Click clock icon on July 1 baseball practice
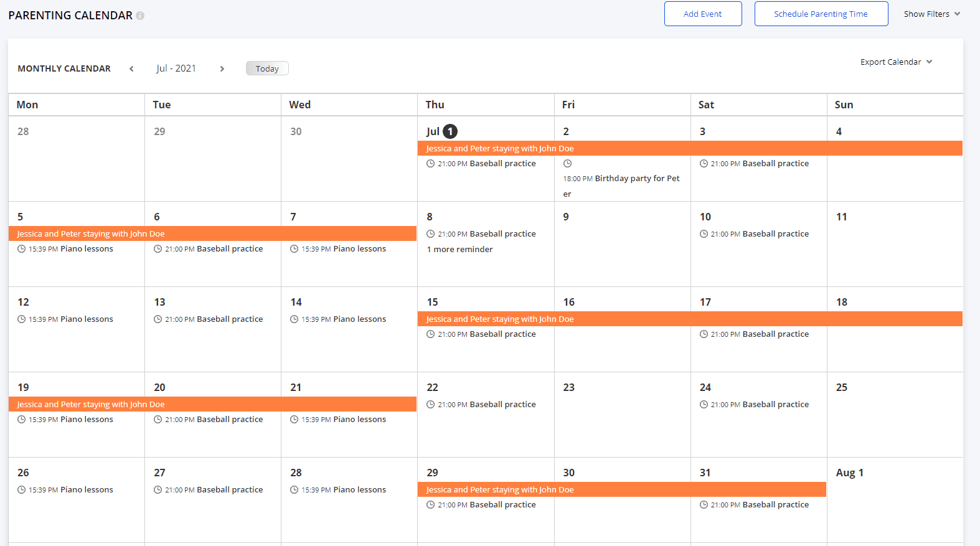The height and width of the screenshot is (546, 980). tap(430, 164)
